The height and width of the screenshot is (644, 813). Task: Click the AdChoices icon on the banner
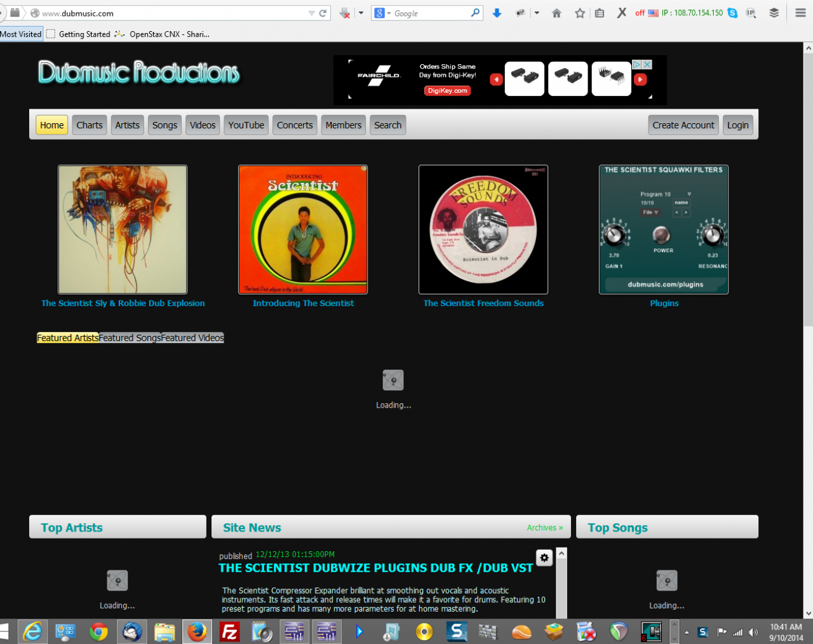636,65
